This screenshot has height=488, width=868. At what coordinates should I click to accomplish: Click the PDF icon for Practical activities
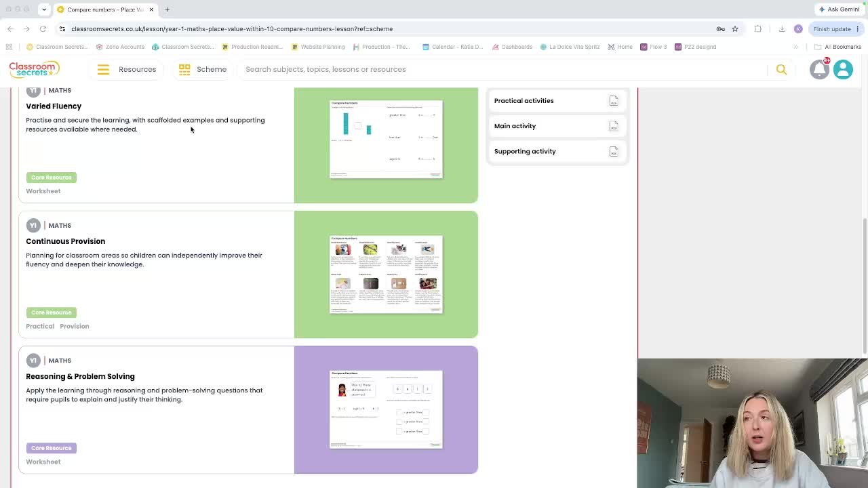pos(614,101)
